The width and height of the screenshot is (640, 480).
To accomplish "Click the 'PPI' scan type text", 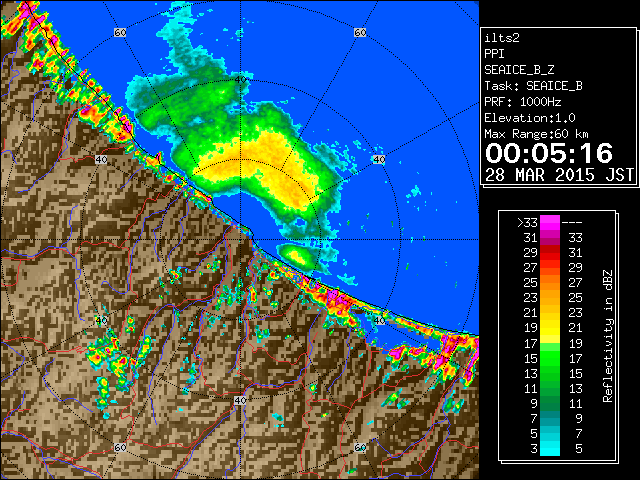I will 494,54.
